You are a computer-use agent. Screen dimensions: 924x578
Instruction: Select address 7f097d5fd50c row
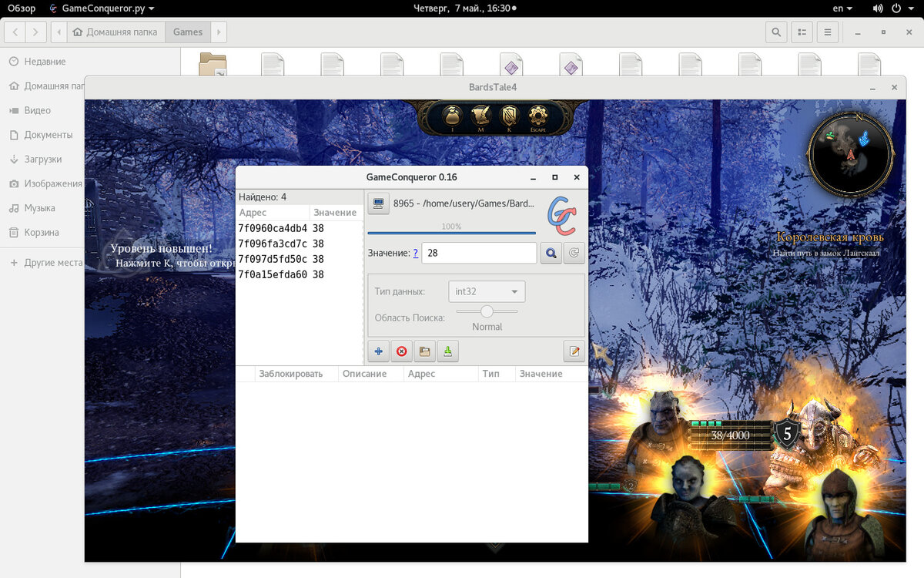(x=300, y=259)
